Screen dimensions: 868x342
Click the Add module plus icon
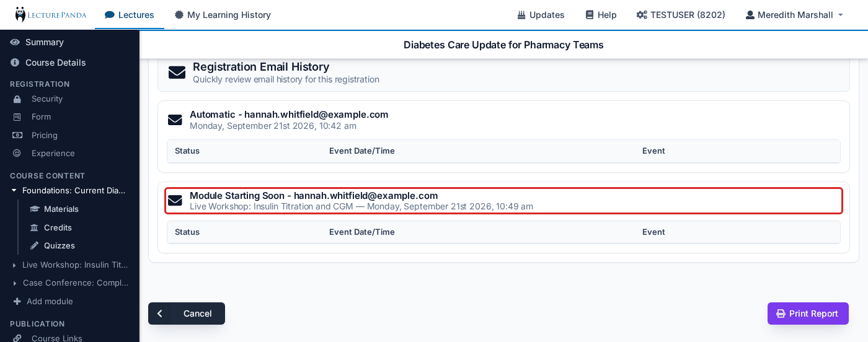point(17,301)
